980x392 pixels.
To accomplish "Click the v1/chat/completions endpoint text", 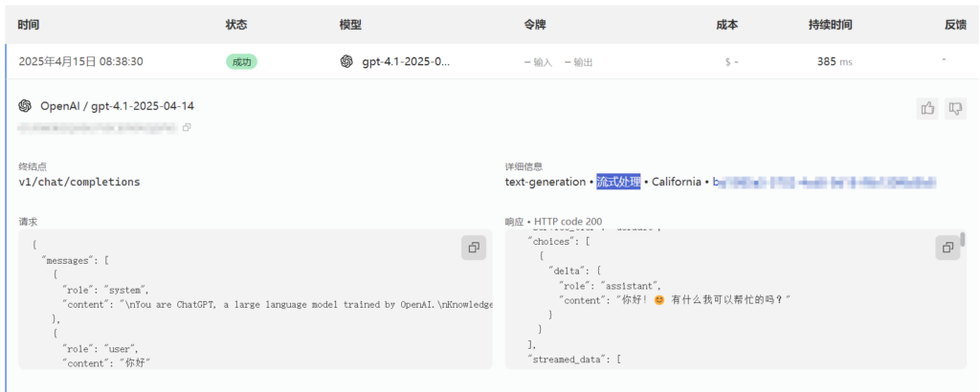I will coord(79,183).
